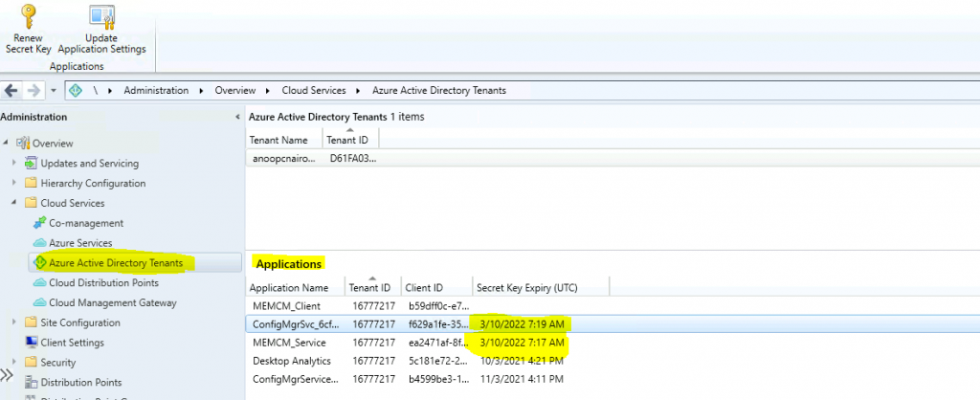The width and height of the screenshot is (980, 400).
Task: Open the arrow after Overview breadcrumb
Action: point(269,91)
